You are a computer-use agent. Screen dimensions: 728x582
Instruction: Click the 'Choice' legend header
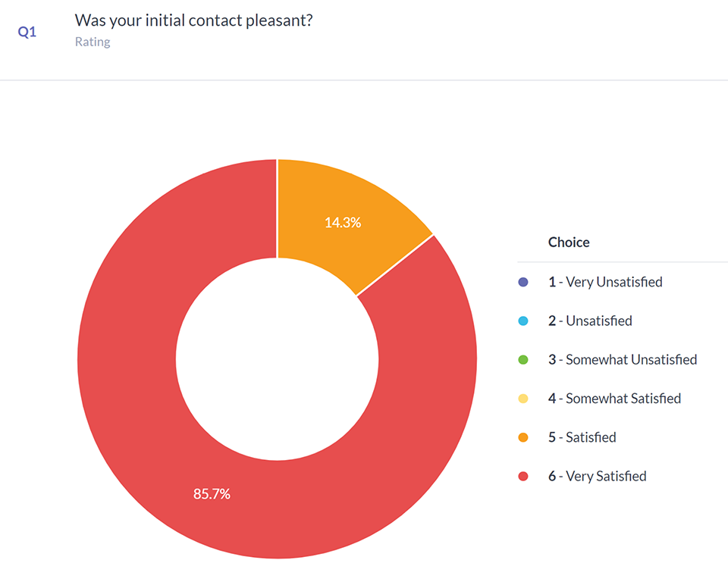click(x=569, y=242)
